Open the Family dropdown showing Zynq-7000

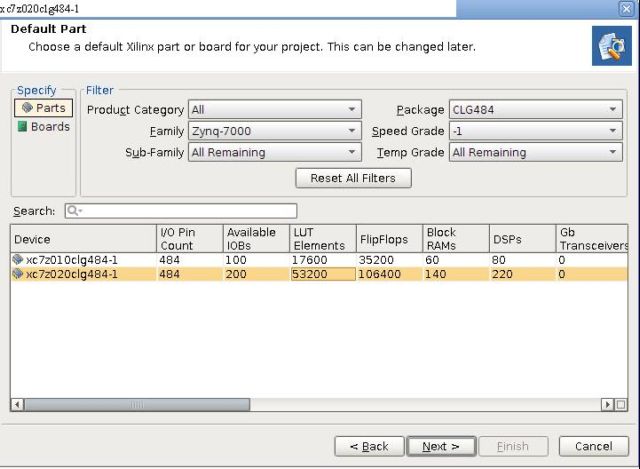pyautogui.click(x=275, y=131)
